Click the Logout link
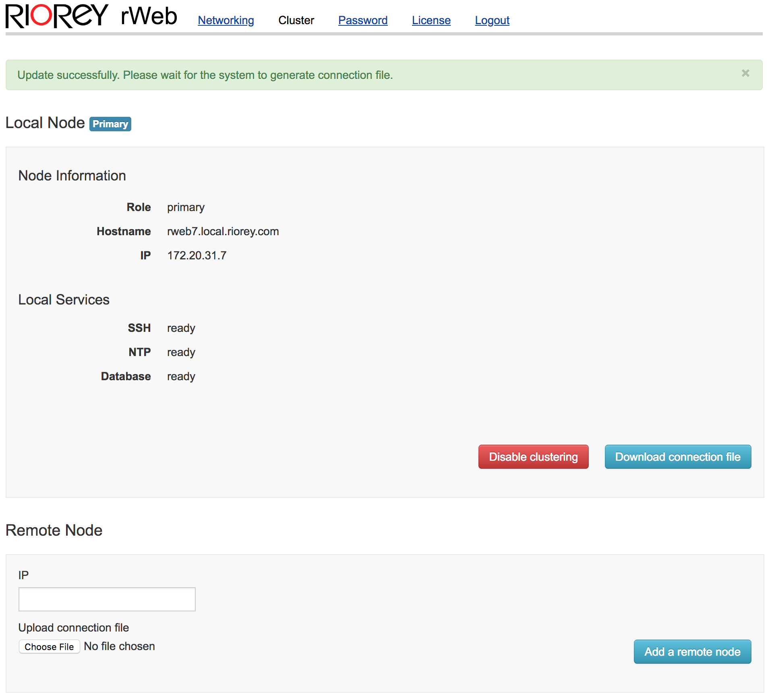 pos(492,20)
